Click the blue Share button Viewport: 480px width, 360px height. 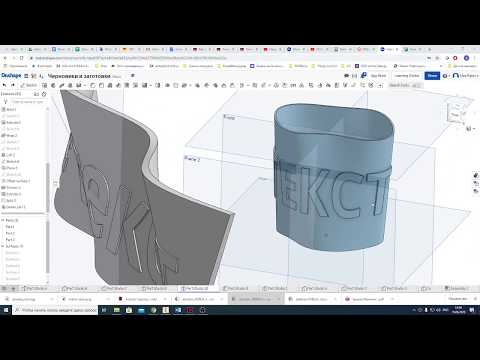432,76
